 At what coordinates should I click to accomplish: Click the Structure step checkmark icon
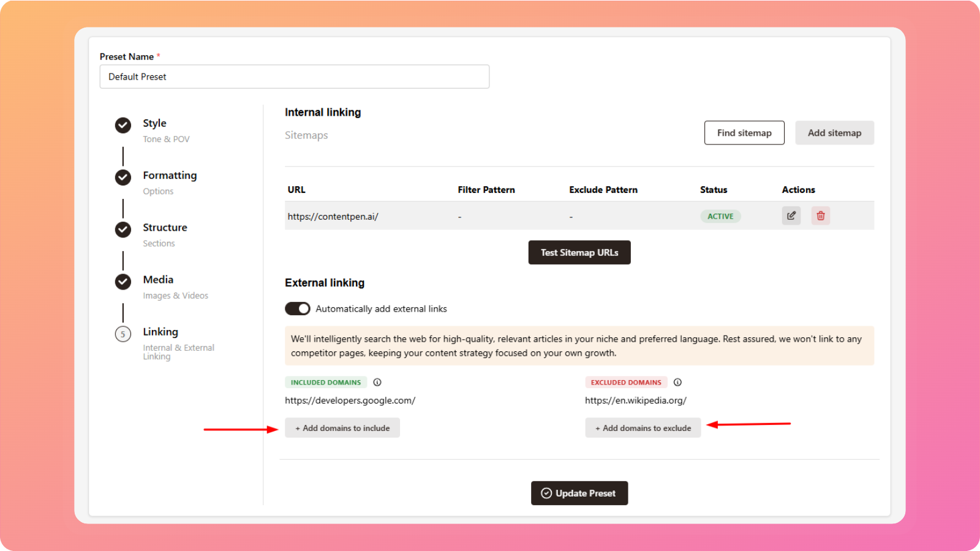[123, 230]
